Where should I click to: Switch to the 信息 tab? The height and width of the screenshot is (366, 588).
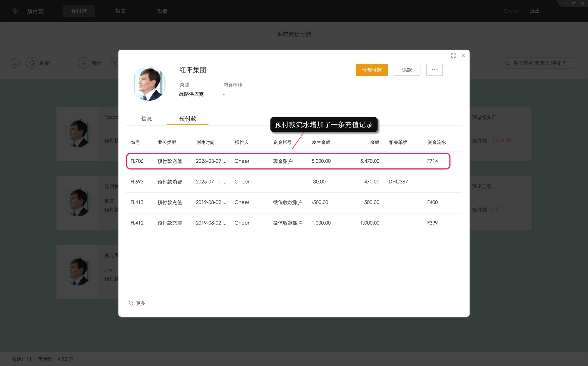[x=147, y=119]
